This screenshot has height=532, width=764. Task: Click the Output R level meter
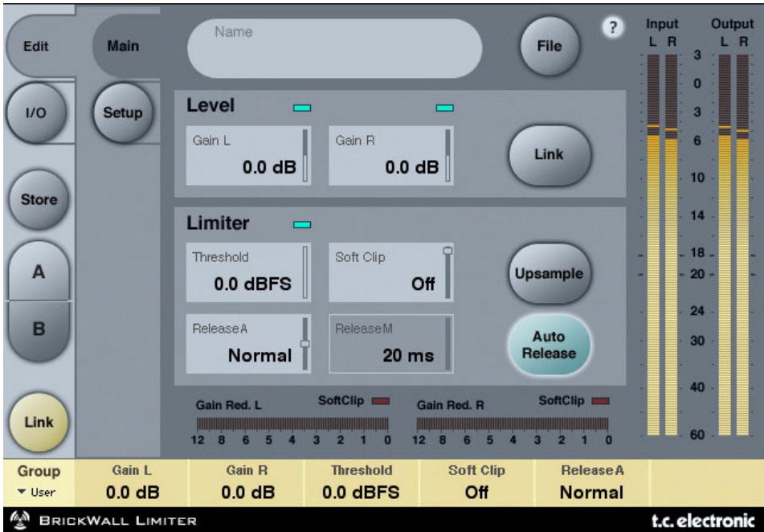(x=742, y=245)
